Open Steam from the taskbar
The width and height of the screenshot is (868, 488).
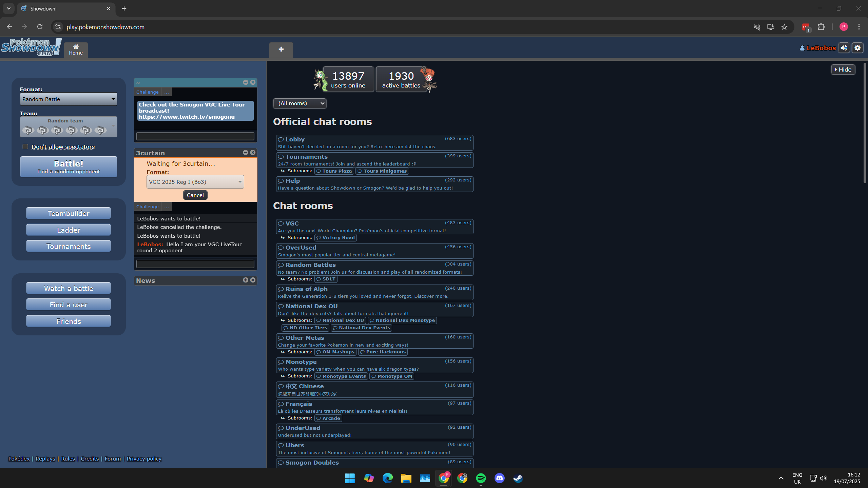point(518,478)
